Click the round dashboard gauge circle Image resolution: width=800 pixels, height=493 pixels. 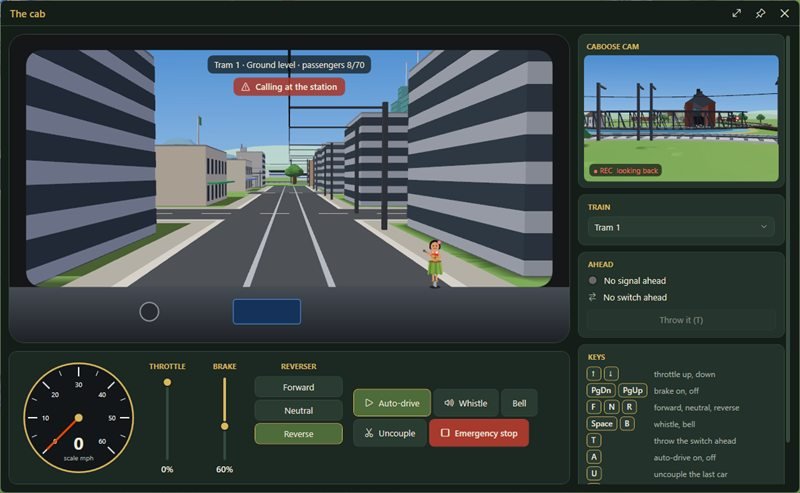point(149,311)
